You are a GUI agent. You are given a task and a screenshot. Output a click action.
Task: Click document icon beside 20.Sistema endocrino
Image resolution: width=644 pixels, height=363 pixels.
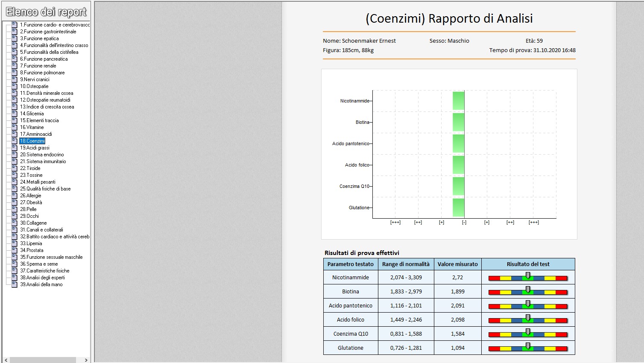[x=15, y=155]
